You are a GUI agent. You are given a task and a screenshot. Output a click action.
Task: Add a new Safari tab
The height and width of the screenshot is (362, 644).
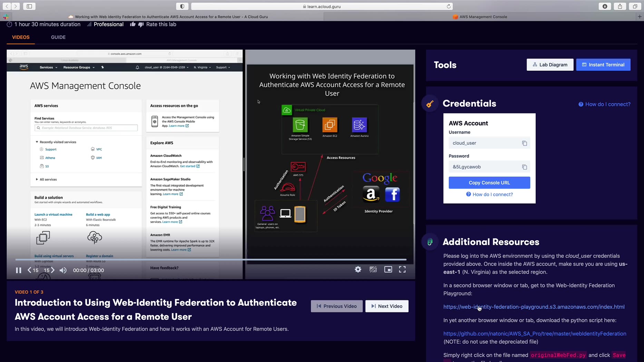pyautogui.click(x=640, y=17)
